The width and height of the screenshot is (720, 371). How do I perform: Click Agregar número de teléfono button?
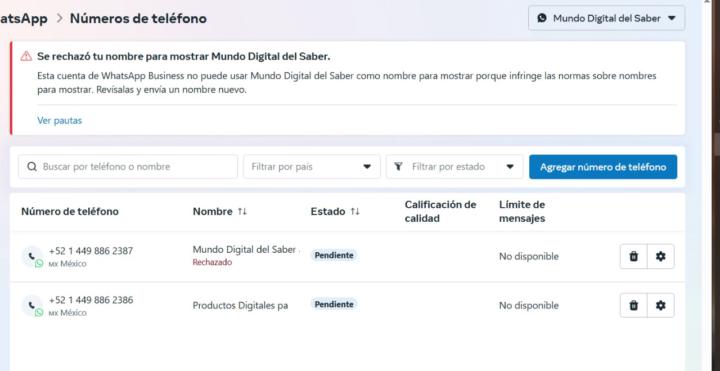(603, 167)
